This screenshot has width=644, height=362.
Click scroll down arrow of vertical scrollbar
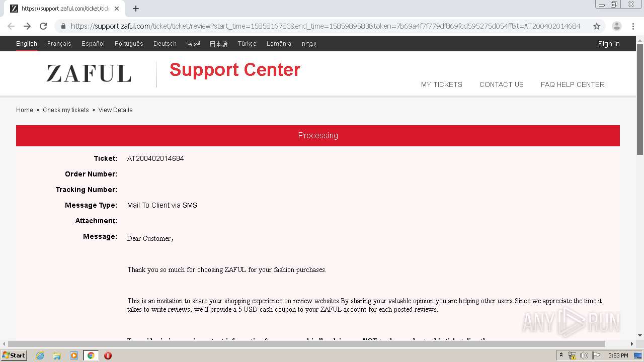point(640,335)
